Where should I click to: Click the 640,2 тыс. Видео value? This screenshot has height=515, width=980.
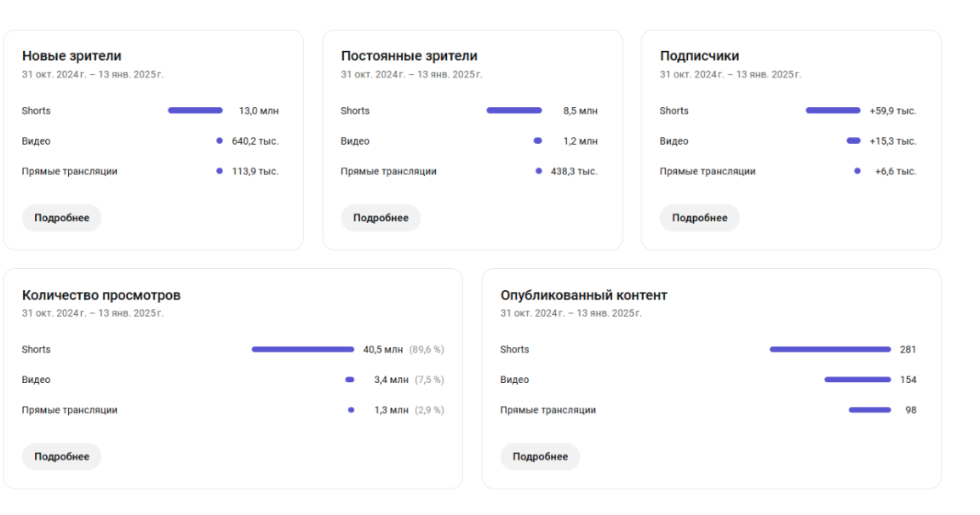point(255,140)
